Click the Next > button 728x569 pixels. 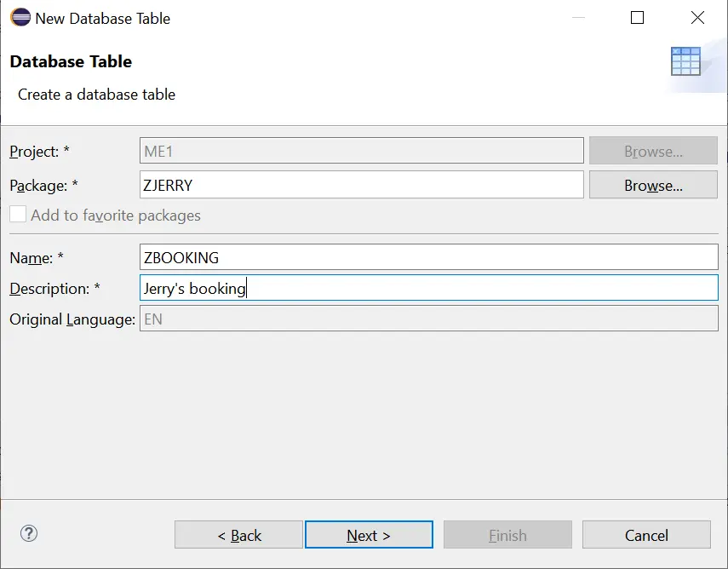pyautogui.click(x=369, y=535)
